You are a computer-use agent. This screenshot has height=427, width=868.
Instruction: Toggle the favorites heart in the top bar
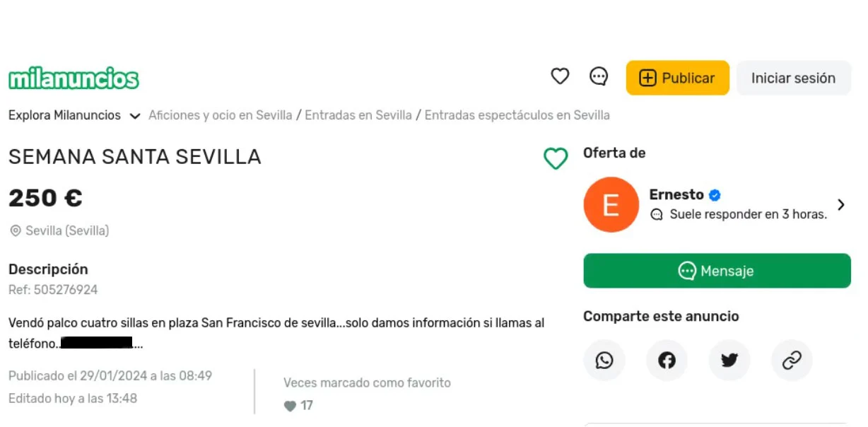559,76
